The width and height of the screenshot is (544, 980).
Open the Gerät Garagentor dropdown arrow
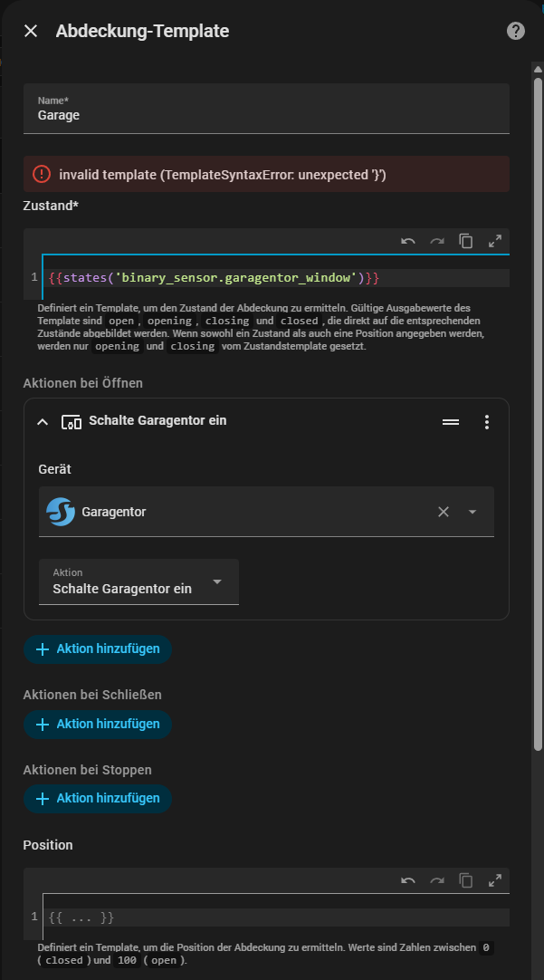(472, 512)
